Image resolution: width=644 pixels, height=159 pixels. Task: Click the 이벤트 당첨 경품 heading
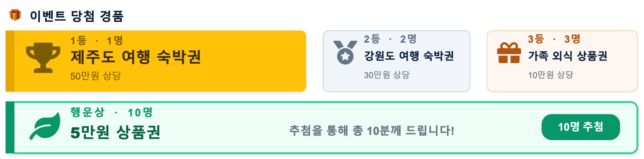tap(77, 16)
